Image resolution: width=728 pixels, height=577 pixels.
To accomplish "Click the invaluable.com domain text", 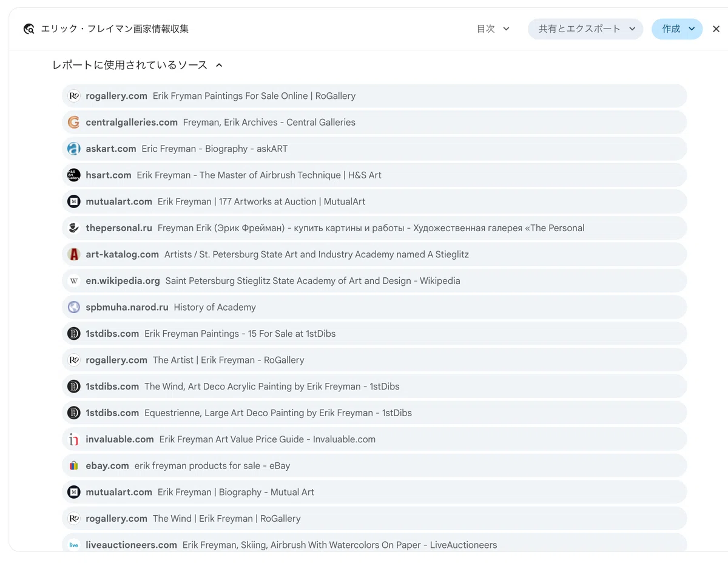I will pos(120,439).
